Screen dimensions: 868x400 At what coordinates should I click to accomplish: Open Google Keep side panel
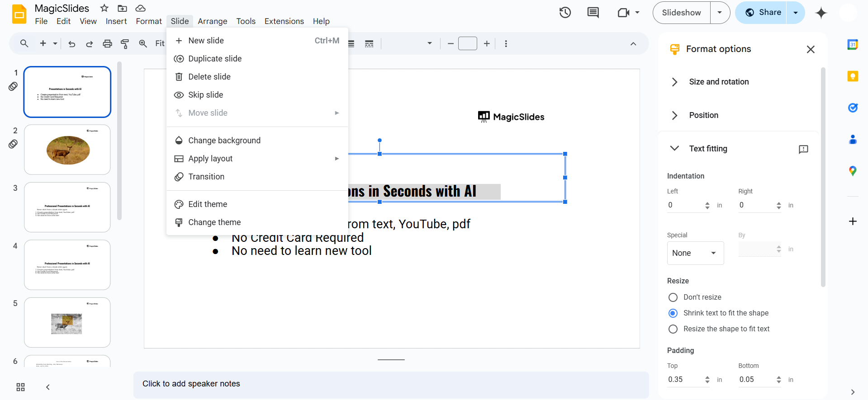853,76
